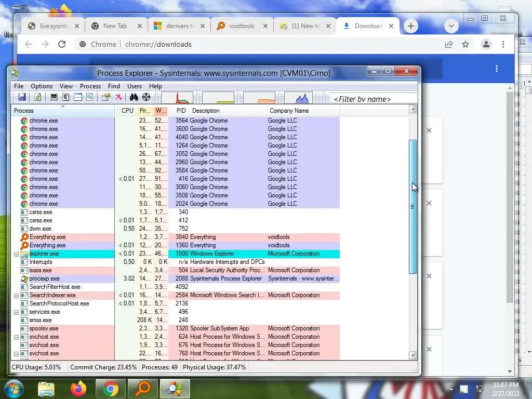Open the File menu

coord(19,86)
